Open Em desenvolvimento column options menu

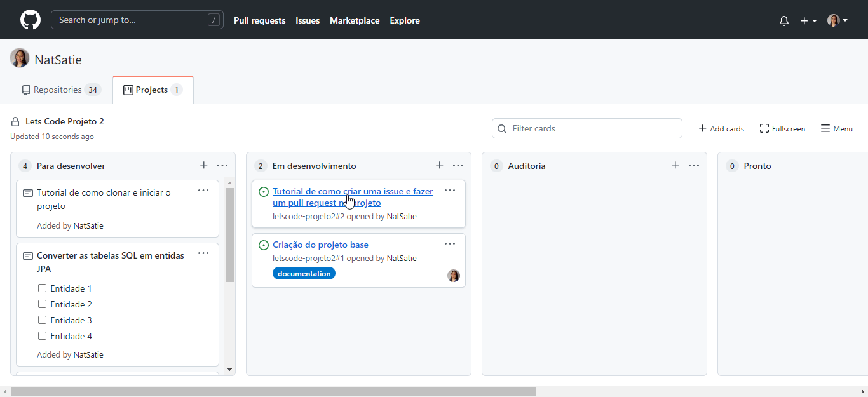(458, 165)
